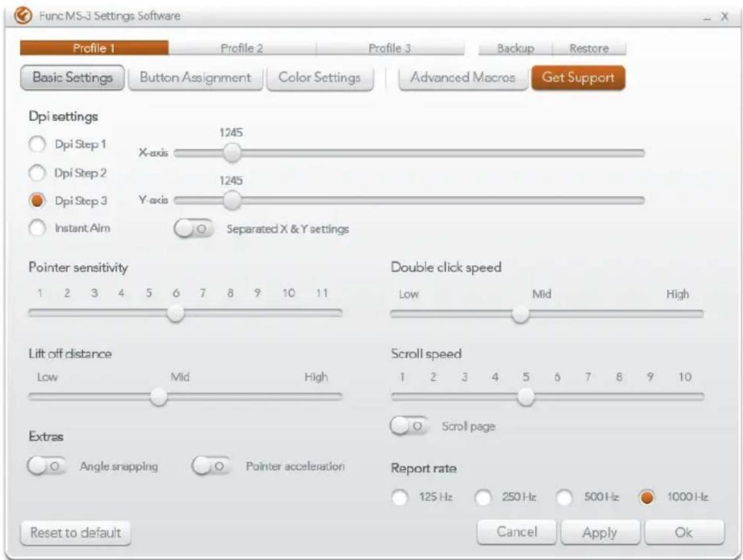Open Advanced Macros section
The height and width of the screenshot is (560, 743).
[x=463, y=78]
